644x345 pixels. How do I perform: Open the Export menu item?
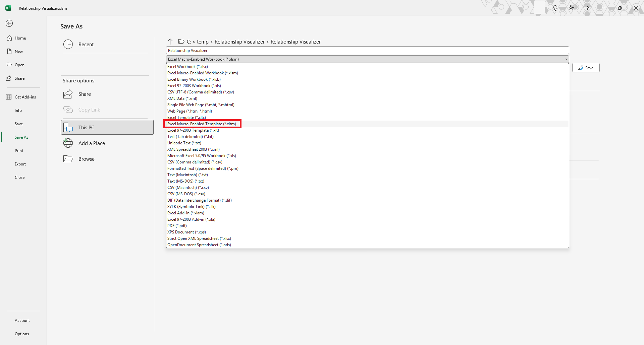pyautogui.click(x=20, y=164)
